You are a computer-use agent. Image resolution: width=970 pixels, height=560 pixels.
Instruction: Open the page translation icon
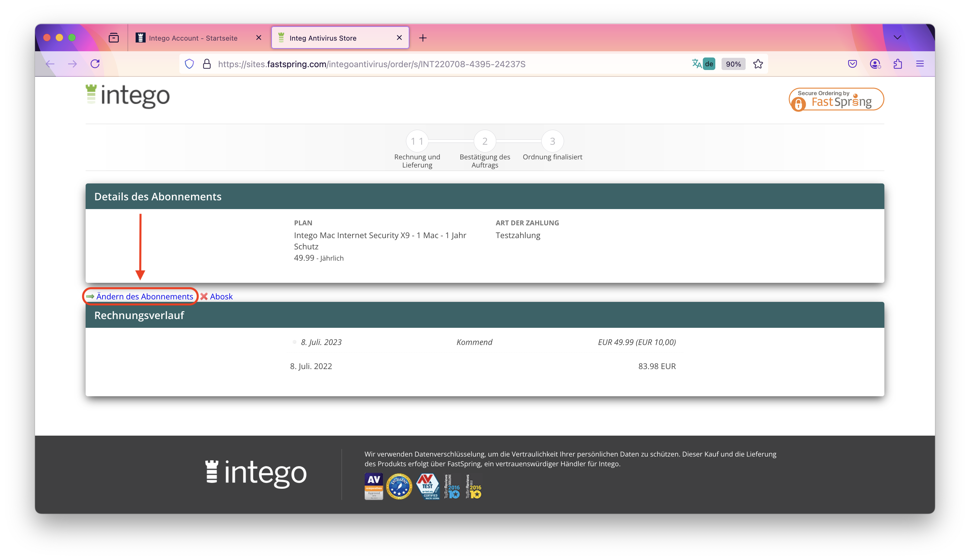coord(697,64)
